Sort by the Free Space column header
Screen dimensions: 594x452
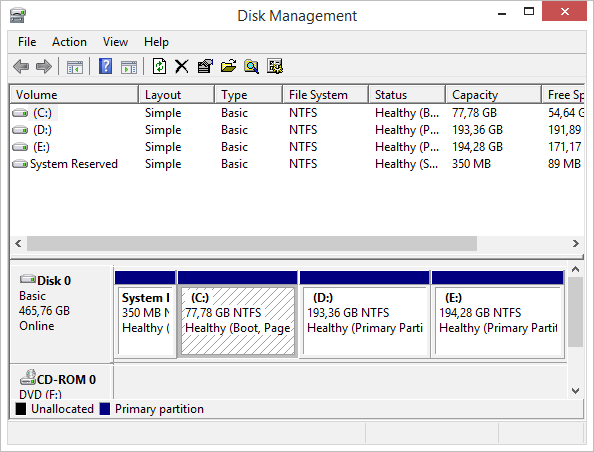pyautogui.click(x=563, y=95)
